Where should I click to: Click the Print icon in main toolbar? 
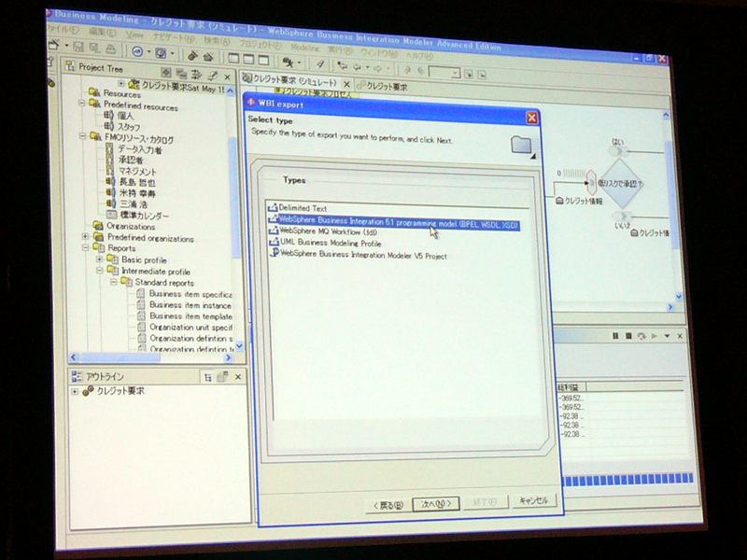click(x=110, y=49)
